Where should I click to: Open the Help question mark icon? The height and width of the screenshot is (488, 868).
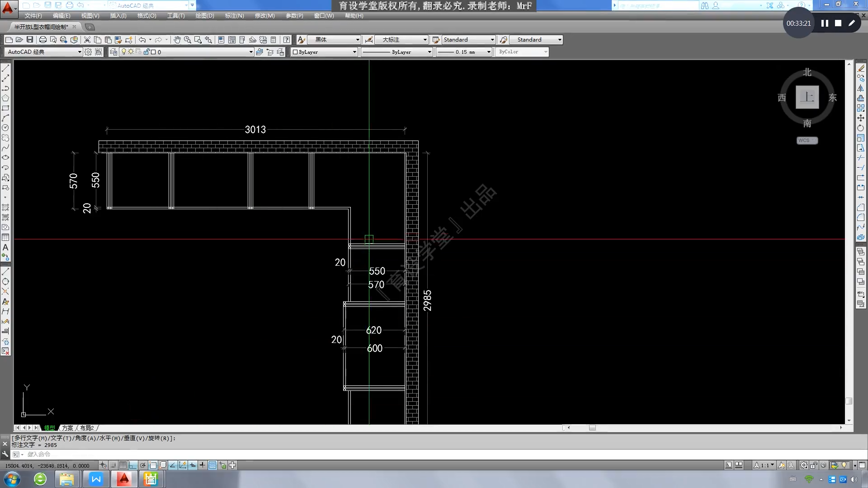287,40
